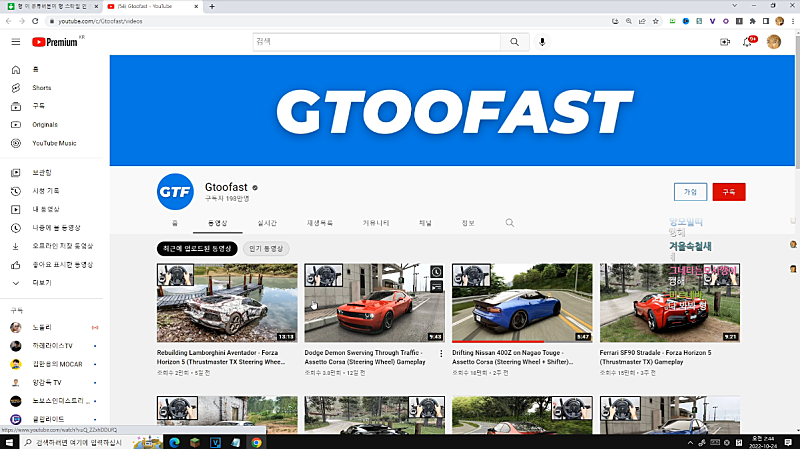800x449 pixels.
Task: Click the search magnifier button in top bar
Action: (x=514, y=42)
